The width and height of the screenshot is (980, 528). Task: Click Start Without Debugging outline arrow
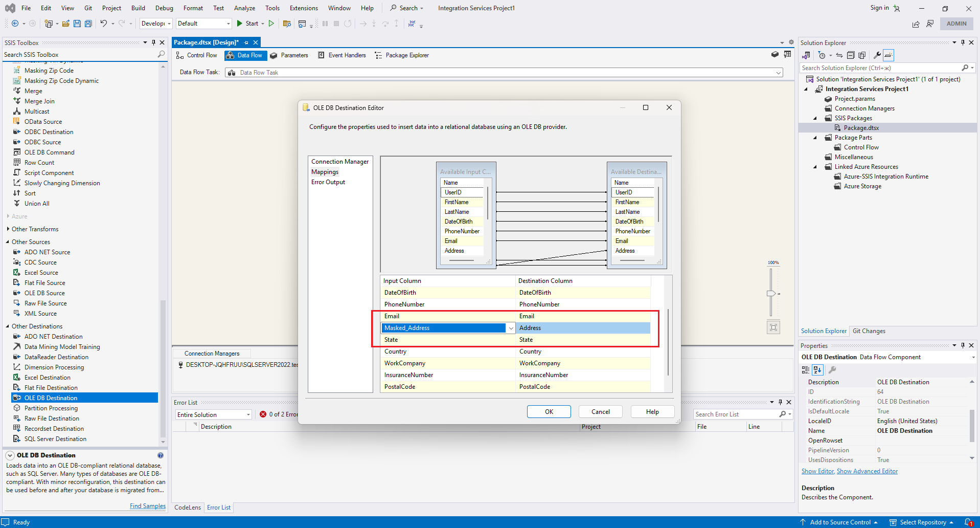click(x=271, y=24)
